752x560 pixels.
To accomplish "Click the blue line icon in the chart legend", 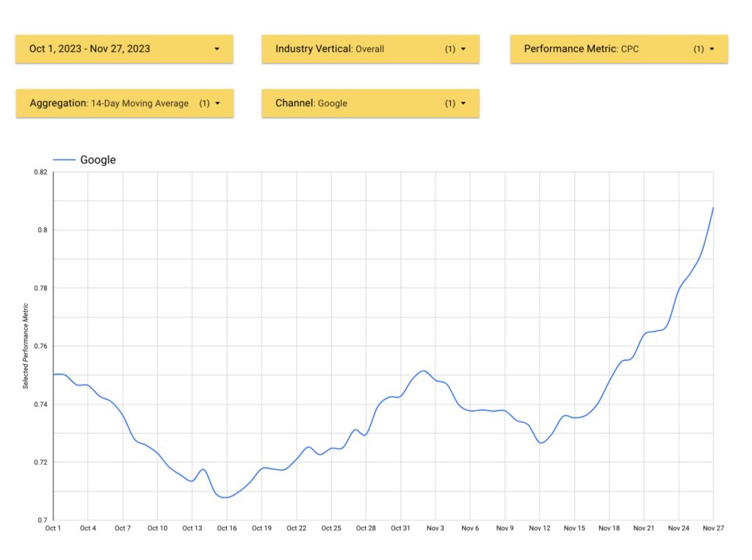I will 64,159.
